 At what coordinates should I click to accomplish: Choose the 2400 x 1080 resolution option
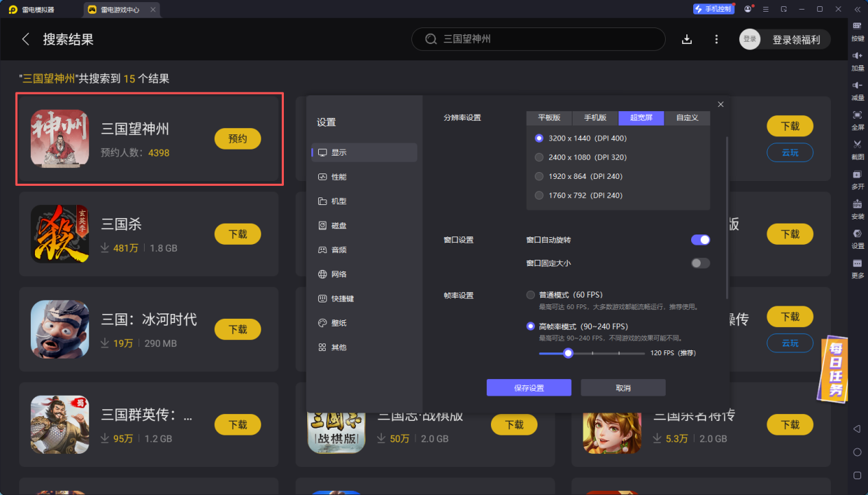tap(539, 157)
